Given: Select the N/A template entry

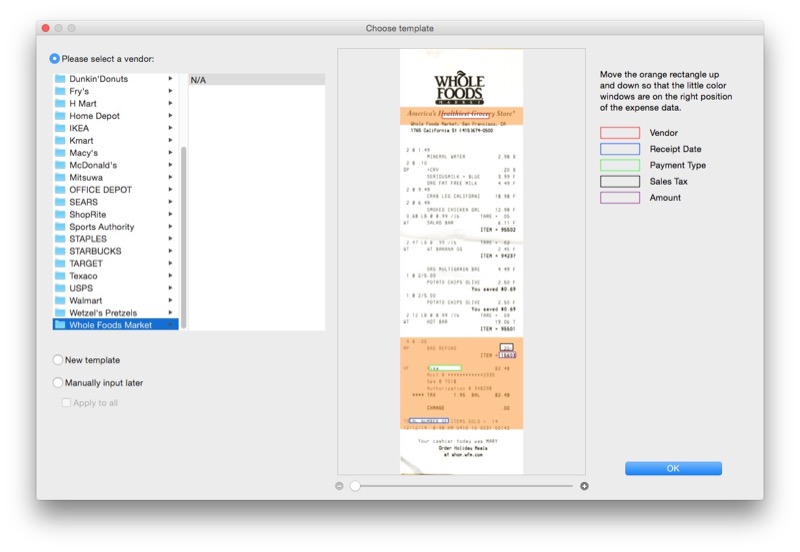Looking at the screenshot, I should (x=255, y=80).
